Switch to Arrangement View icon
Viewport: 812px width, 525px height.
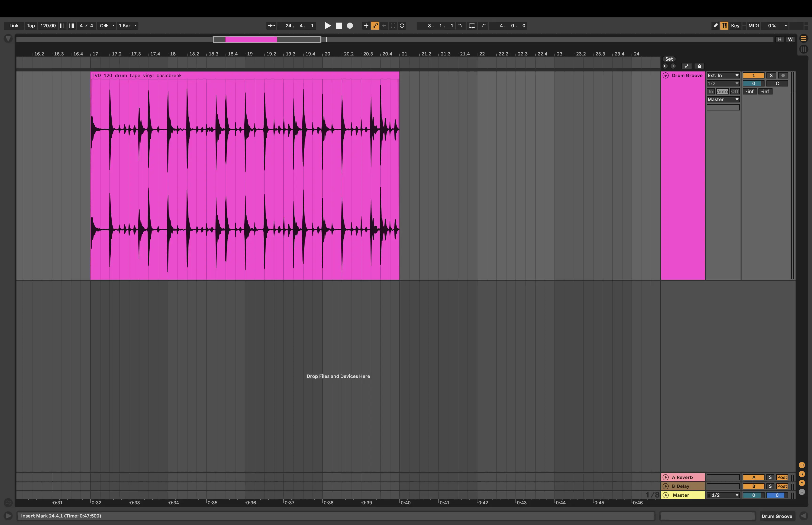click(x=804, y=38)
